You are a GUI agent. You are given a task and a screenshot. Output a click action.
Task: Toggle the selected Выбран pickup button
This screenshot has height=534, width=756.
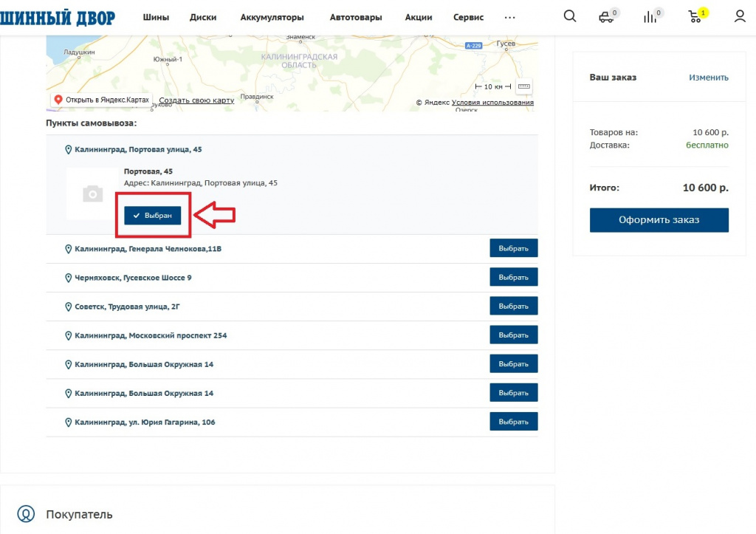[152, 215]
